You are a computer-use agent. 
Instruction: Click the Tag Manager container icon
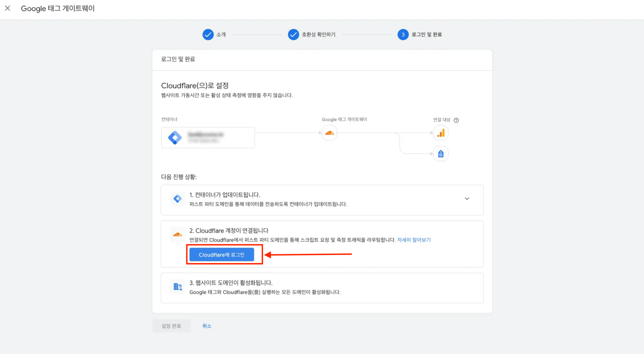point(175,137)
